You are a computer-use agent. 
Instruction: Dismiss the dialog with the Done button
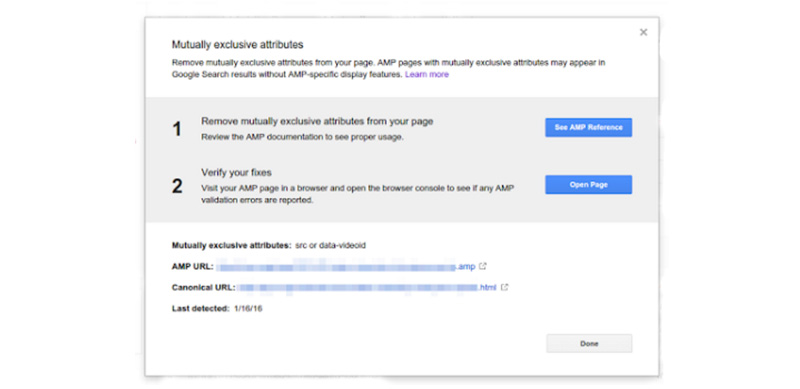[589, 344]
